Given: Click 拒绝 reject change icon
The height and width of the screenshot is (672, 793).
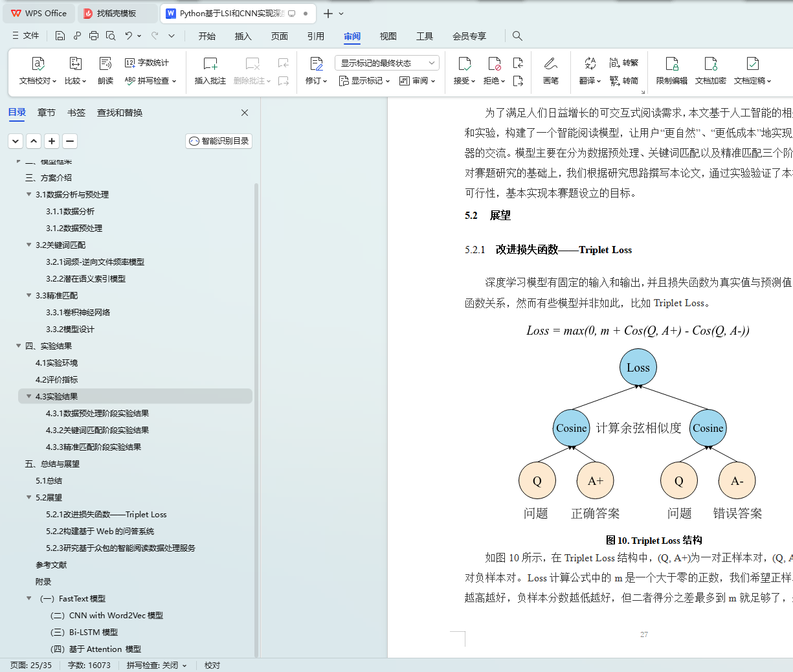Looking at the screenshot, I should pyautogui.click(x=494, y=63).
